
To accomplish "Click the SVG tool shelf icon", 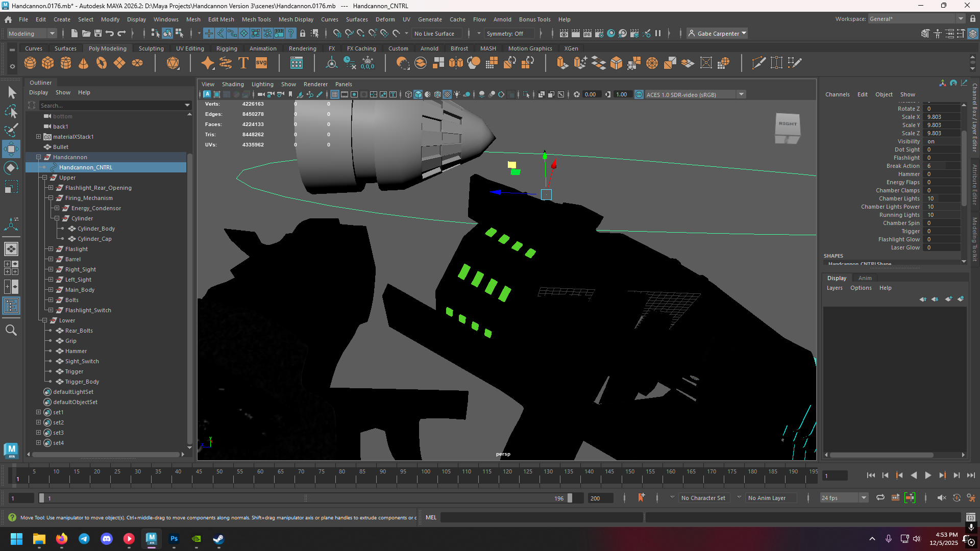I will tap(261, 63).
